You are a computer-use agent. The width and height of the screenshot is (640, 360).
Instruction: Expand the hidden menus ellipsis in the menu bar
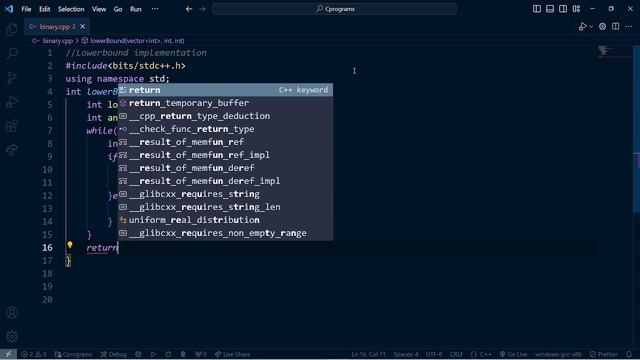point(155,9)
